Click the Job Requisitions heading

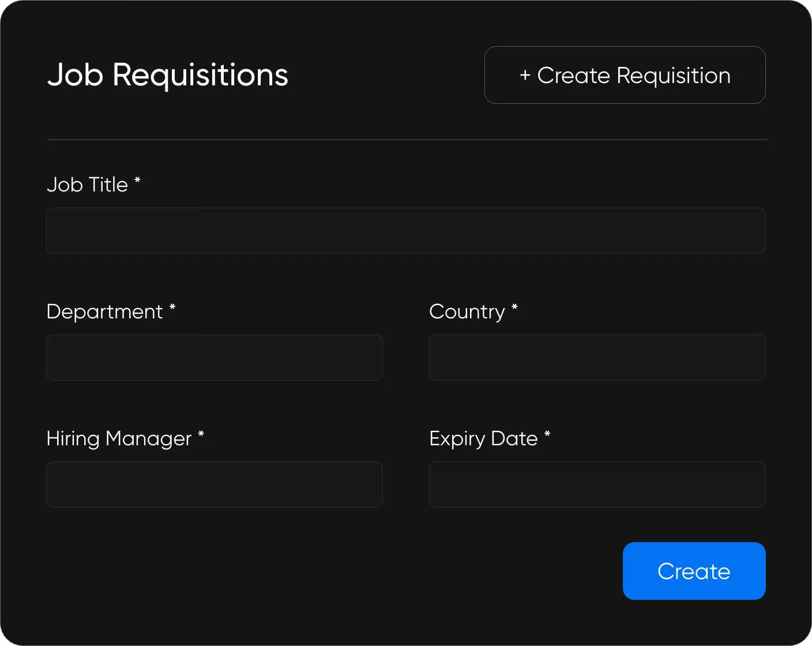pos(168,75)
